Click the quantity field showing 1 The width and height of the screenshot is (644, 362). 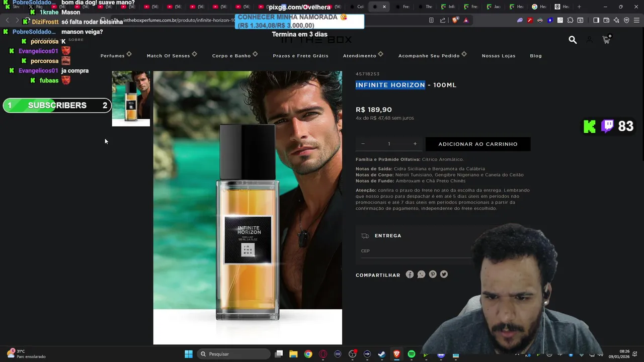click(389, 144)
